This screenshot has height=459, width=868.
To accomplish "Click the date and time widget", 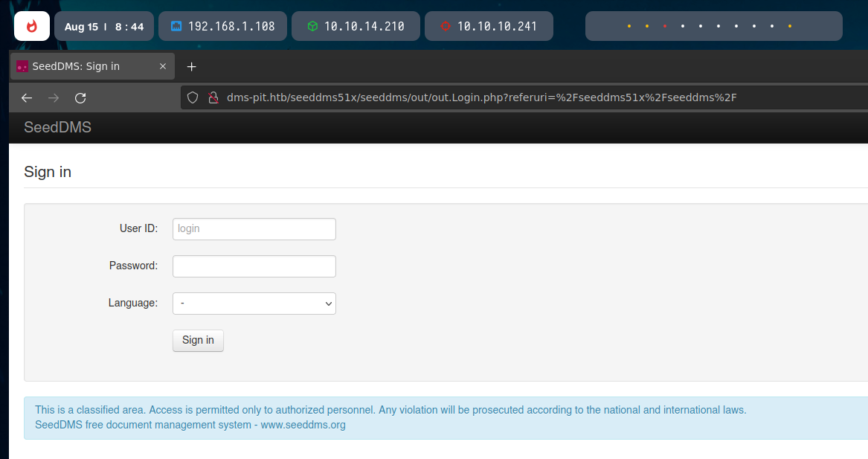I will click(104, 26).
